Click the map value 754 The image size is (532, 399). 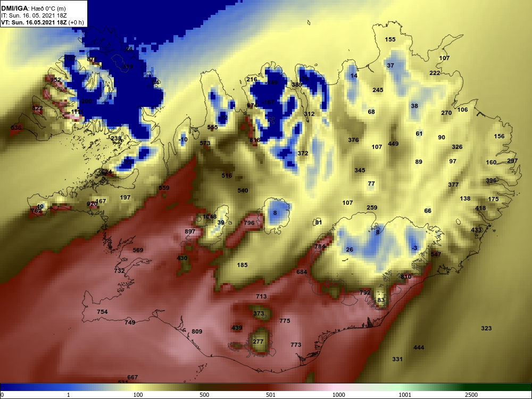pos(102,312)
